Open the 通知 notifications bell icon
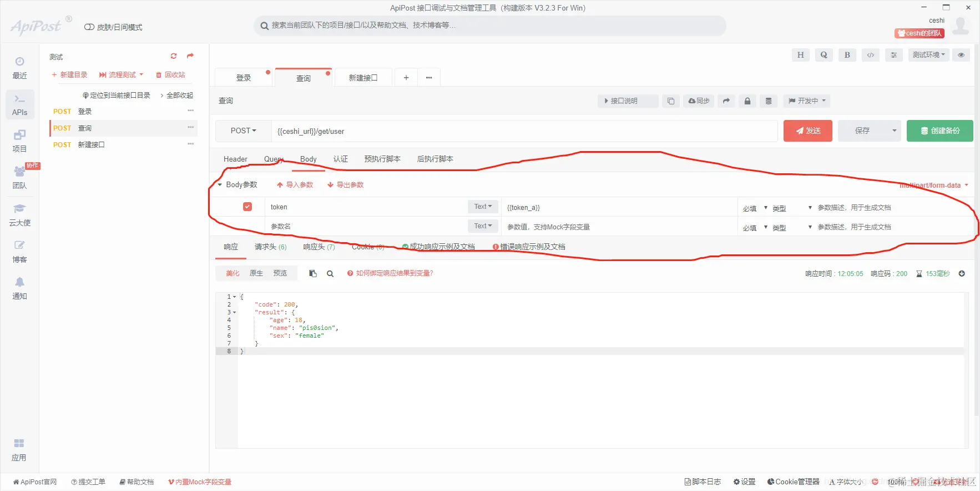980x491 pixels. [x=19, y=288]
